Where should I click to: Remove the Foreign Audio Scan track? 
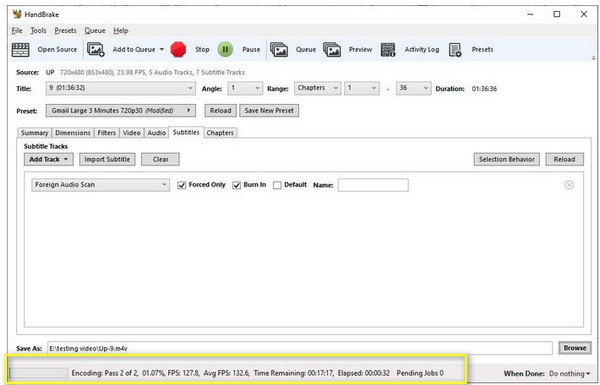(569, 185)
